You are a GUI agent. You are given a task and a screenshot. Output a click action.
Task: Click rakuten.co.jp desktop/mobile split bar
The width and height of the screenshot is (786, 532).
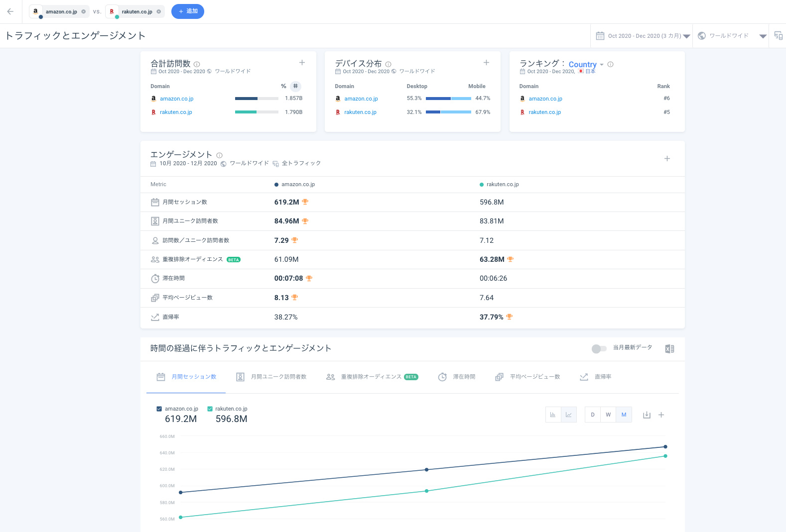point(448,112)
